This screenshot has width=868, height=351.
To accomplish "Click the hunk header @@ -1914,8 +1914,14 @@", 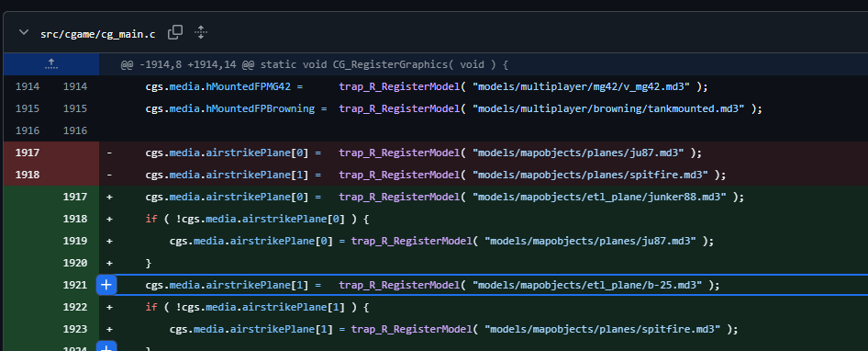I will click(314, 65).
